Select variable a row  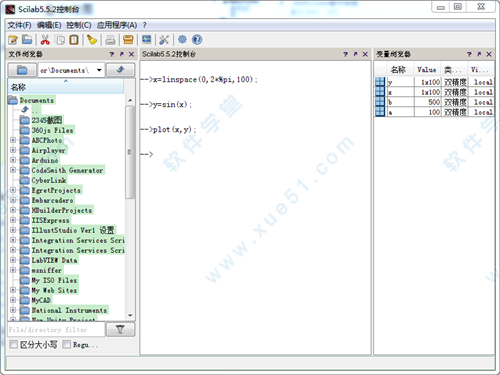click(434, 112)
